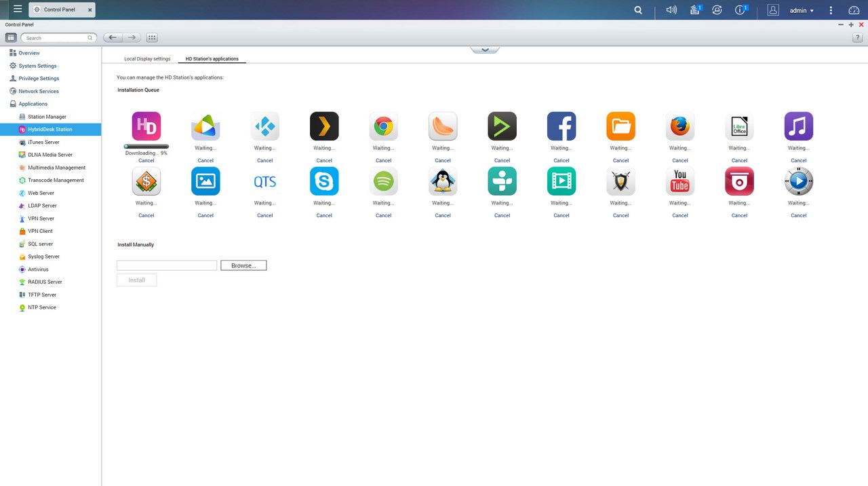Open Station Manager in the sidebar
Image resolution: width=868 pixels, height=486 pixels.
tap(47, 117)
